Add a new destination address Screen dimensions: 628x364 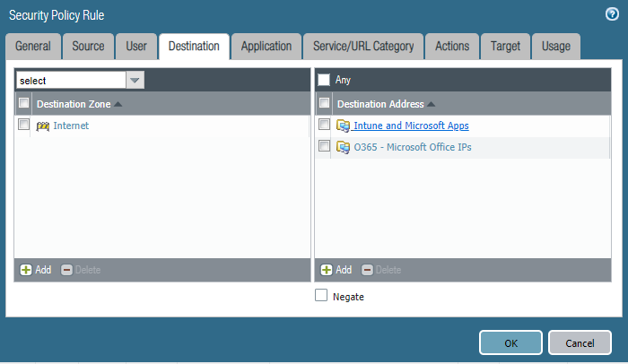[x=336, y=270]
